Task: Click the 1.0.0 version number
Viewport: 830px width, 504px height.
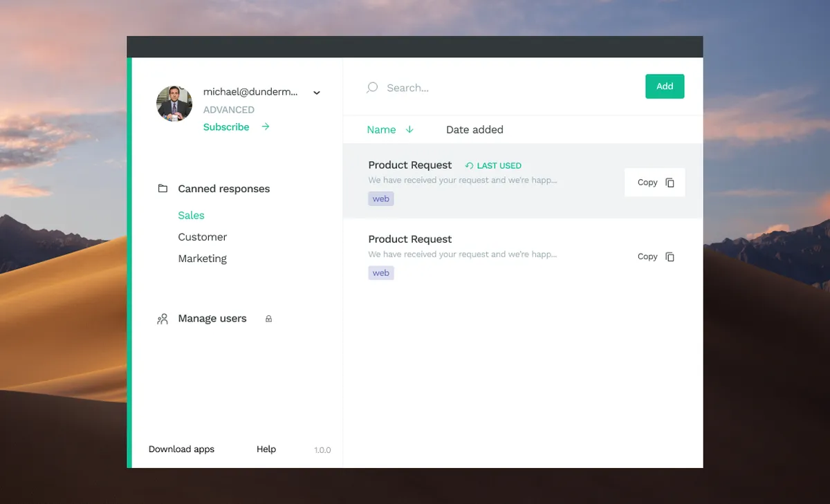Action: click(322, 450)
